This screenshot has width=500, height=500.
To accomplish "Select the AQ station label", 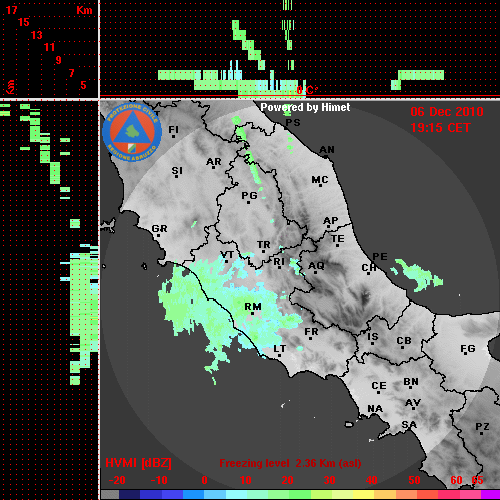I will (x=316, y=266).
